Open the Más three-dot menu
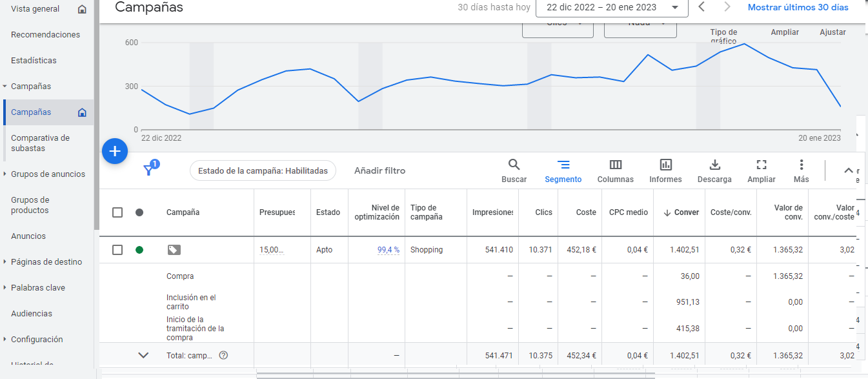 click(x=802, y=171)
